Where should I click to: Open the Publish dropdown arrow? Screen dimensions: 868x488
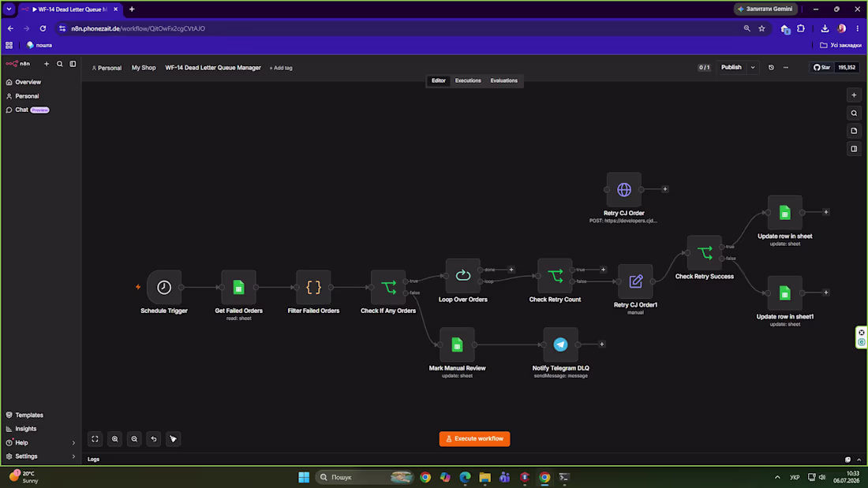tap(753, 68)
